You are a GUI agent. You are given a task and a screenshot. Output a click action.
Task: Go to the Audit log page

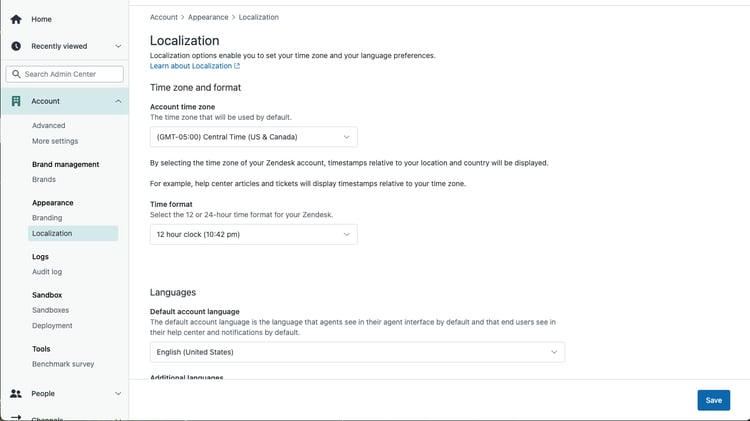[x=47, y=272]
